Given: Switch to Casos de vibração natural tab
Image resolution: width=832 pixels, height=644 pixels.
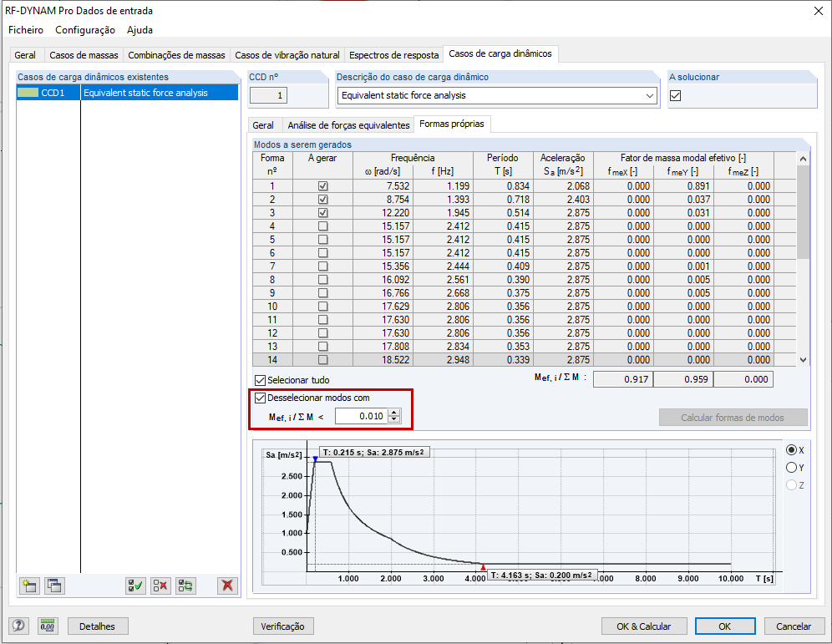Looking at the screenshot, I should (x=287, y=55).
